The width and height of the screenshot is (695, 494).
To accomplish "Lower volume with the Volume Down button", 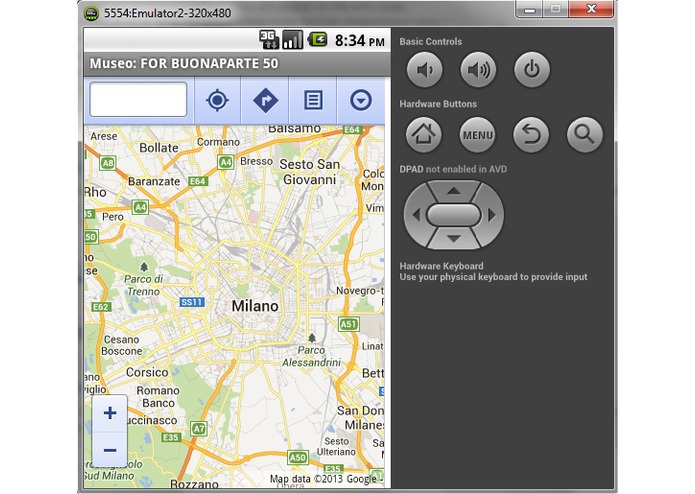I will (425, 70).
